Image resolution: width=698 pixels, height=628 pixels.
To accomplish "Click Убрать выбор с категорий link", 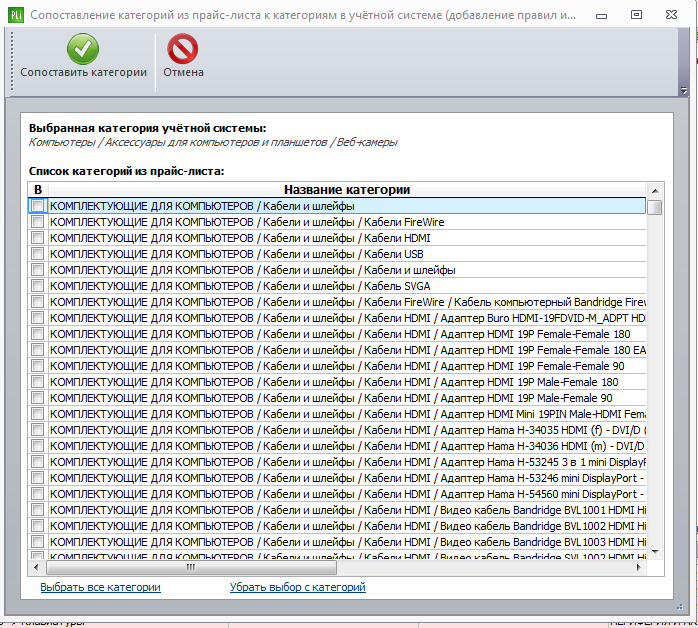I will pos(297,587).
